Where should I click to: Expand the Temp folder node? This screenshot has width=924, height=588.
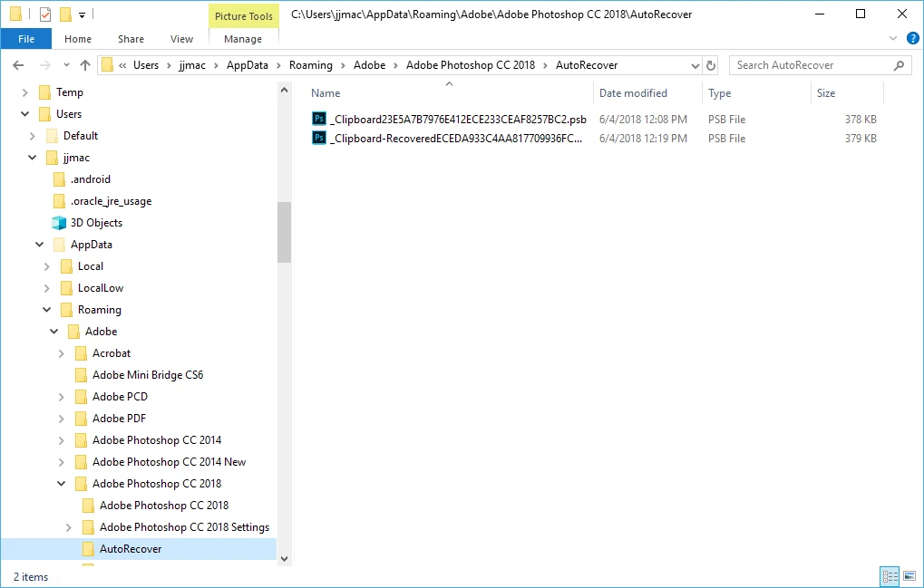click(x=24, y=92)
